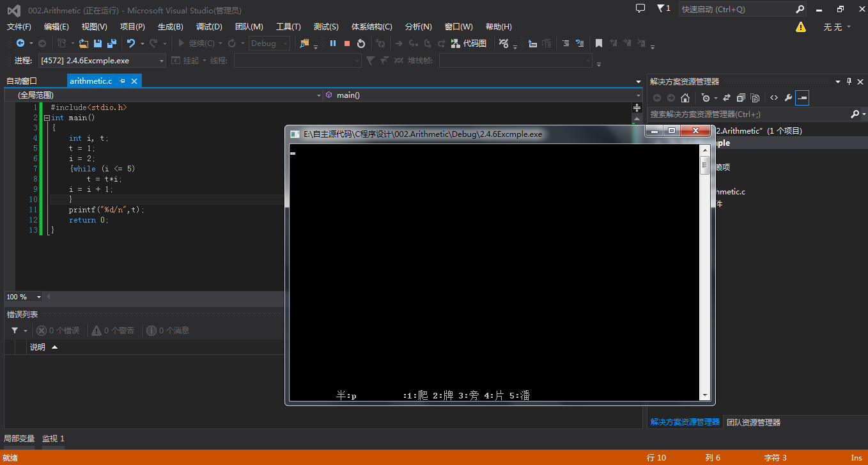
Task: Toggle auto-hide pin on Solution Explorer panel
Action: coord(849,81)
